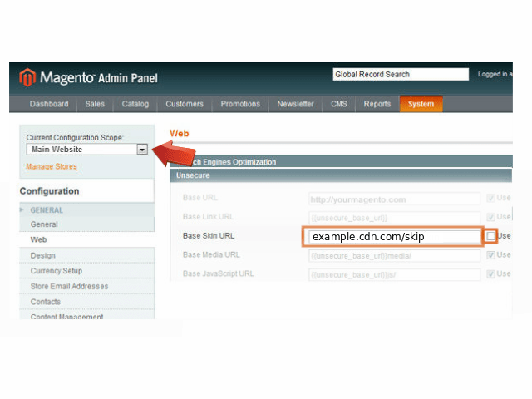This screenshot has width=532, height=399.
Task: Open the Customers menu
Action: tap(185, 104)
